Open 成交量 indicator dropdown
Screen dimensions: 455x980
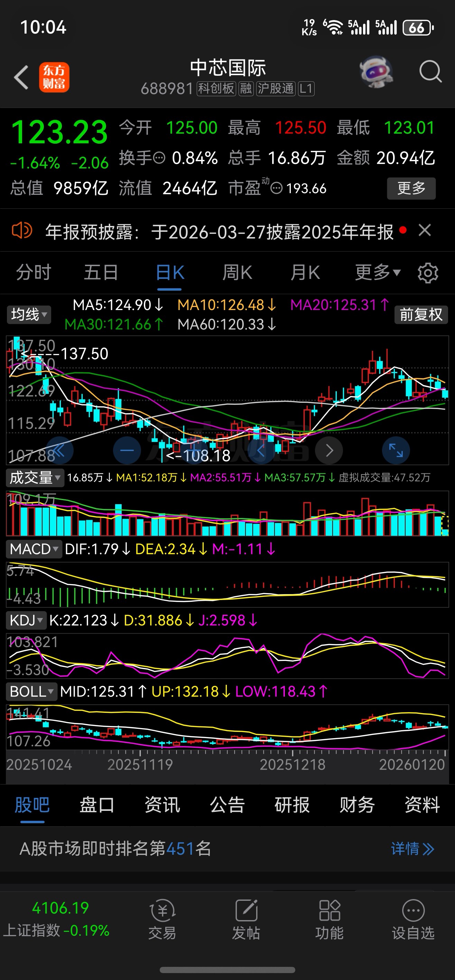35,478
